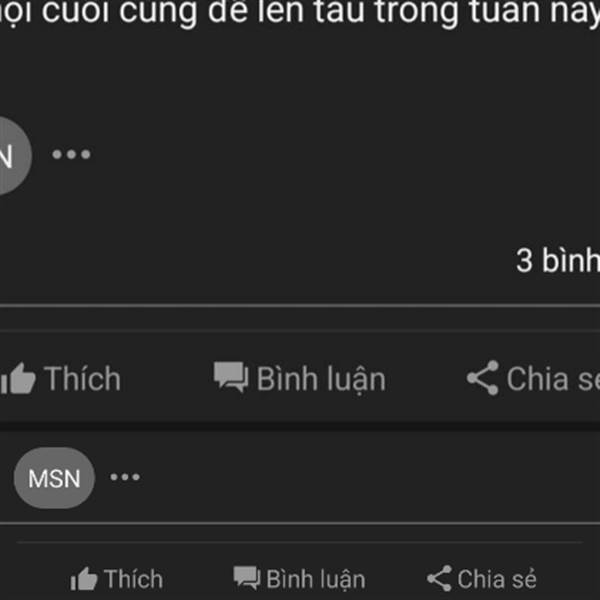Click the share icon in lower post
The image size is (600, 600).
pyautogui.click(x=439, y=578)
